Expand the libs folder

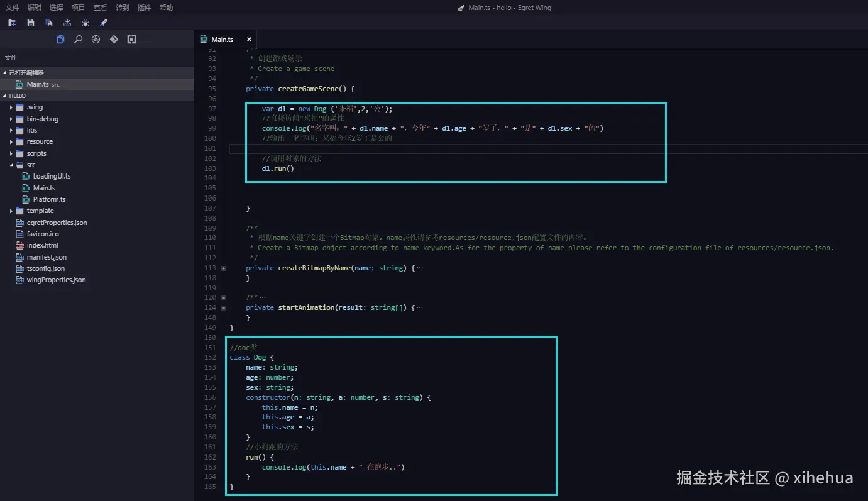tap(11, 130)
